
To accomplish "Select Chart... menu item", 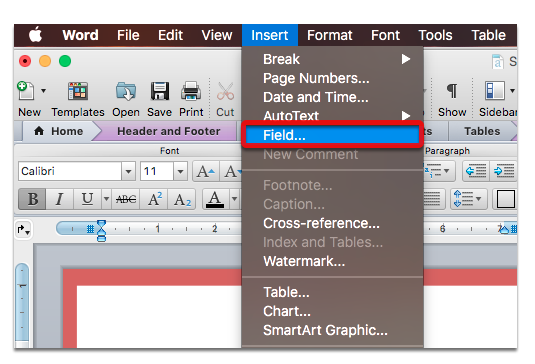I will [333, 311].
